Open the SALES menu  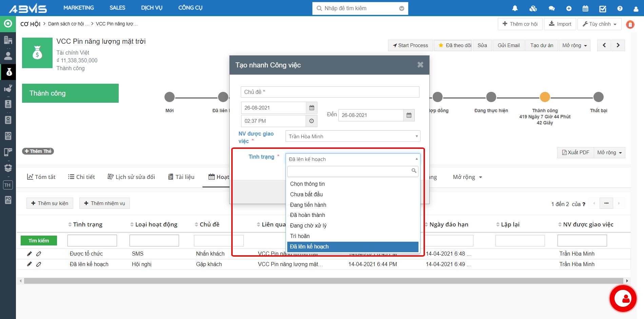tap(117, 8)
